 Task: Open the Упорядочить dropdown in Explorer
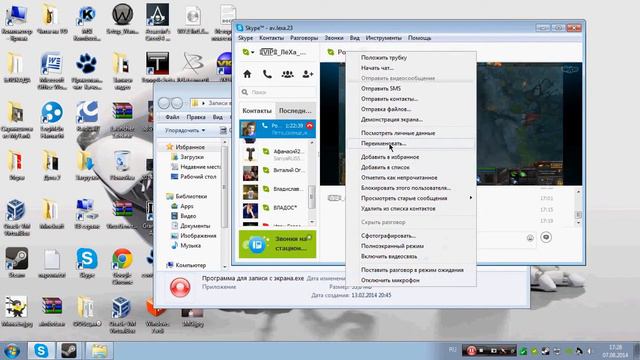tap(185, 131)
